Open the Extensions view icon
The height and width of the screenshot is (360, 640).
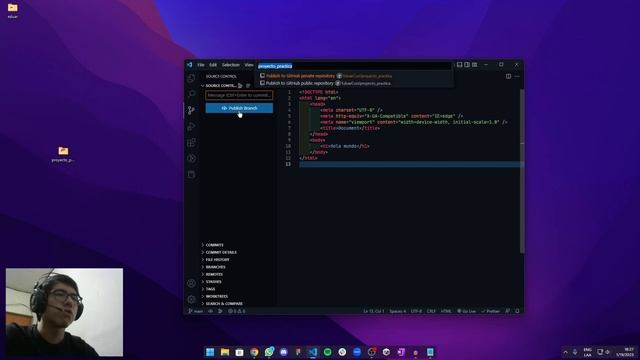(x=191, y=142)
